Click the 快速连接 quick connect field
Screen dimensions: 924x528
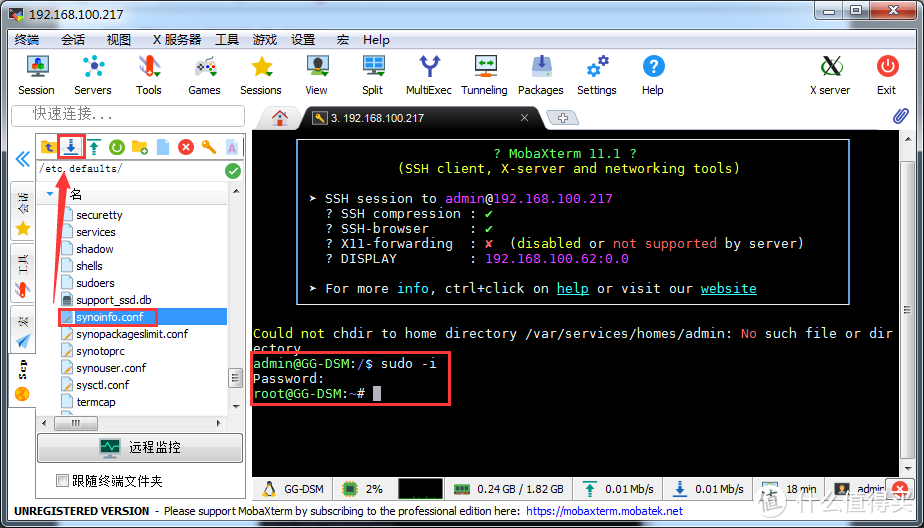pyautogui.click(x=128, y=116)
